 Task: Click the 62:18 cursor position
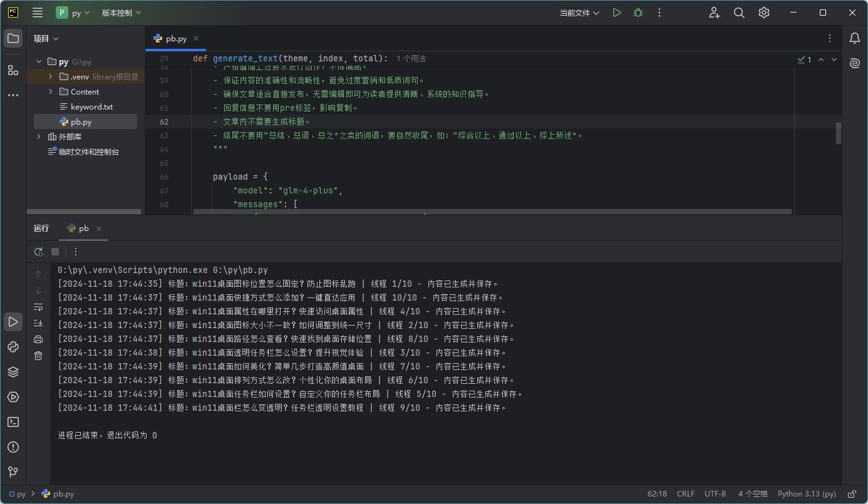pyautogui.click(x=657, y=494)
